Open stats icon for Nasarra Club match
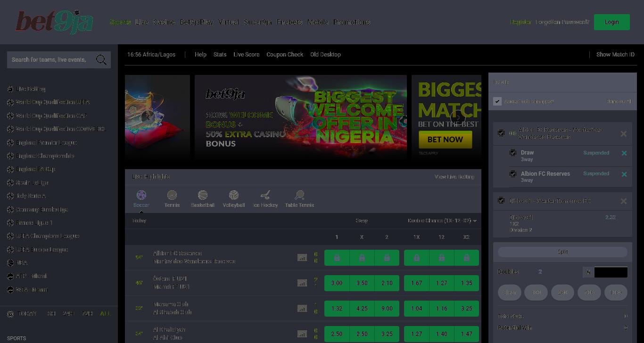644x343 pixels. pyautogui.click(x=302, y=309)
